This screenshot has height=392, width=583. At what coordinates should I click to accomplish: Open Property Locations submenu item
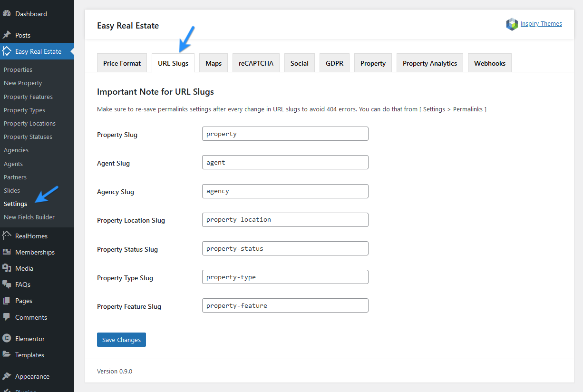click(29, 123)
